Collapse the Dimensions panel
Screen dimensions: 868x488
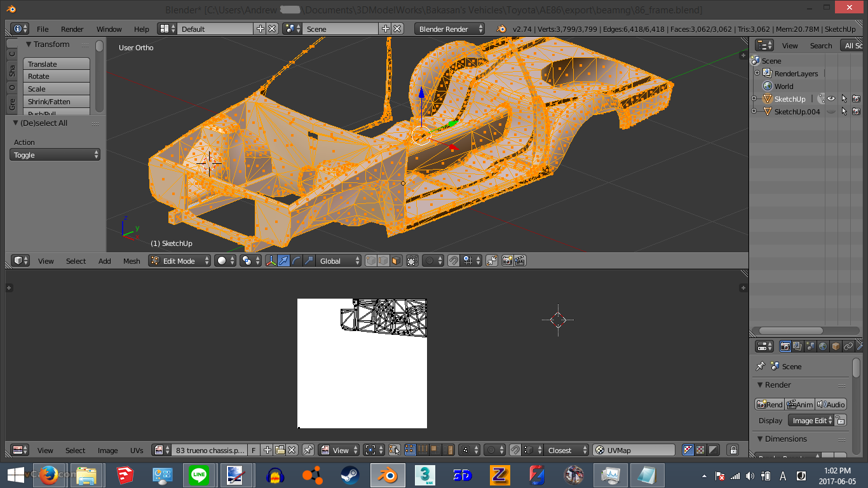[x=760, y=439]
